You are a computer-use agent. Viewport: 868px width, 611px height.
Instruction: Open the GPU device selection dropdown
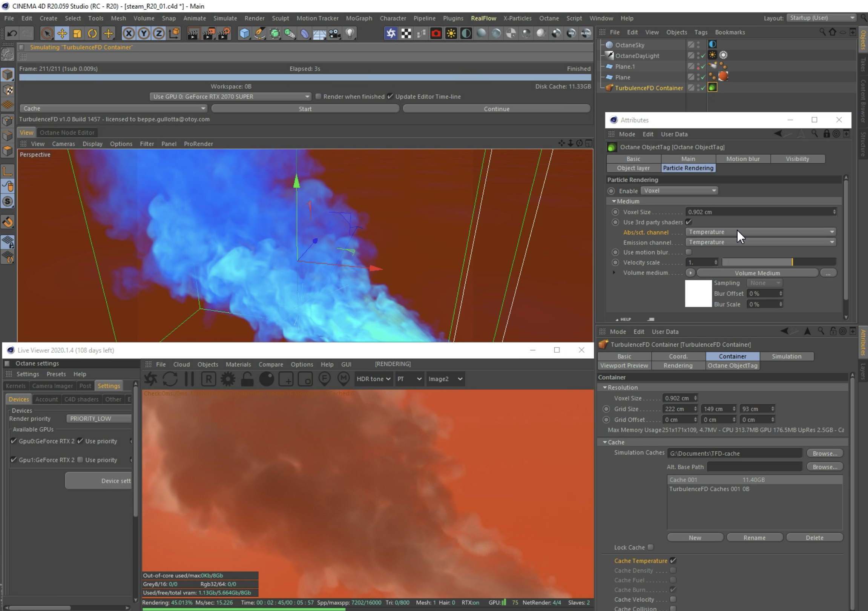230,97
